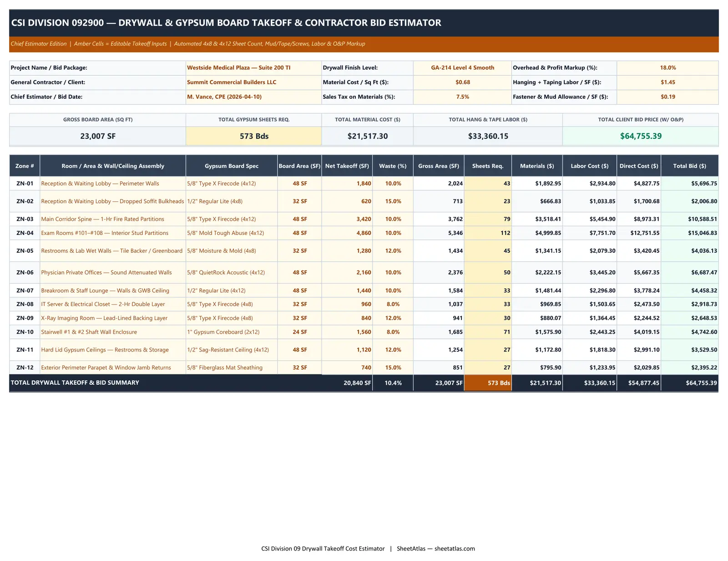Select the orange '573 Bds' cell in totals row
Viewport: 728px width, 561px height.
[x=488, y=383]
